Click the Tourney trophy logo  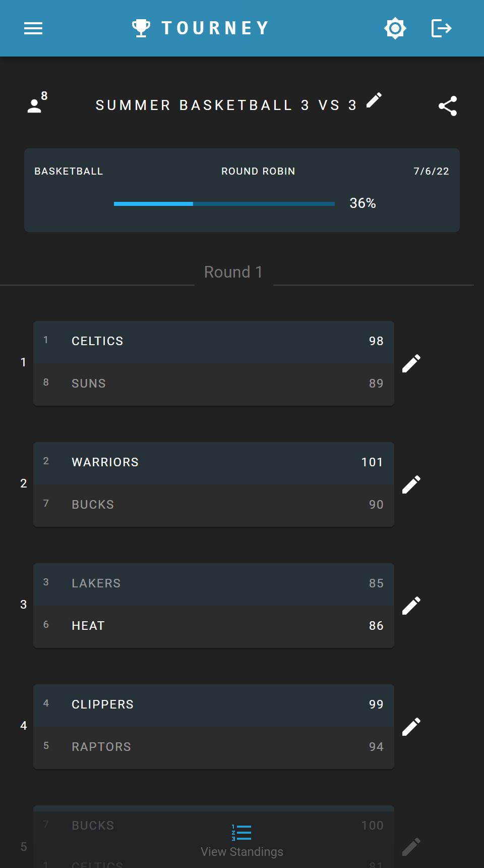(141, 28)
